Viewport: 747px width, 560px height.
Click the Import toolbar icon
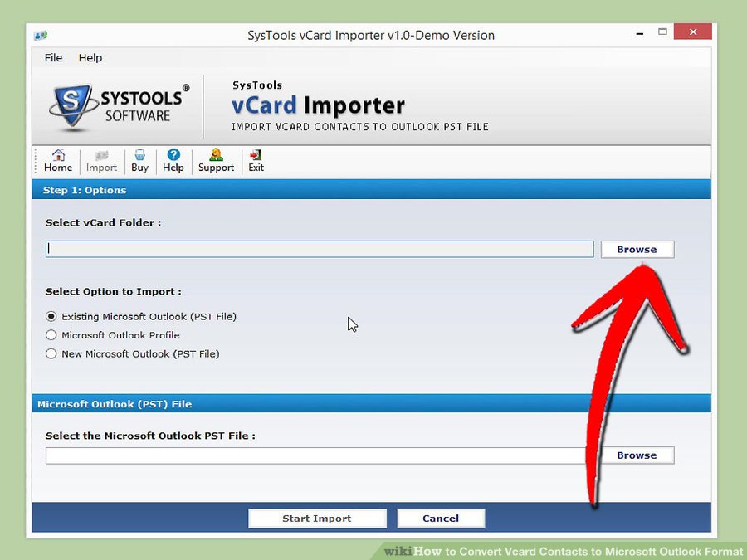(101, 155)
